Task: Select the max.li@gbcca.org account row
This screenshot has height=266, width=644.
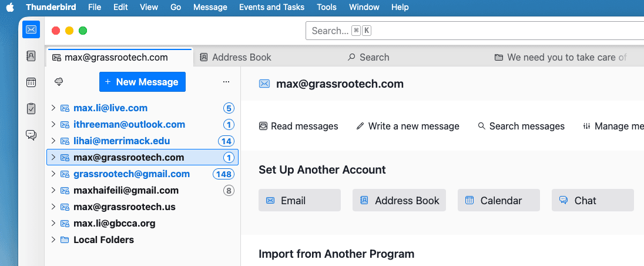Action: (x=143, y=223)
